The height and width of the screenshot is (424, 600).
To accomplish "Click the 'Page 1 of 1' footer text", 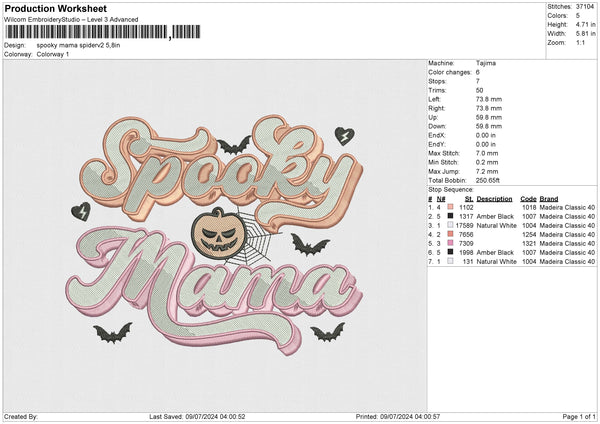I will click(x=579, y=416).
